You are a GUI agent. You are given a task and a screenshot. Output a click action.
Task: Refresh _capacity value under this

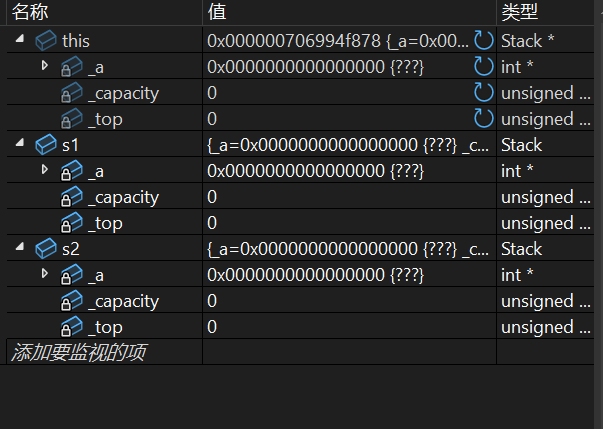tap(483, 92)
